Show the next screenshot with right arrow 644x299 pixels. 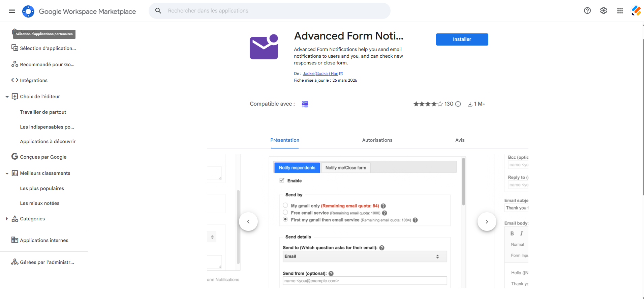click(487, 222)
